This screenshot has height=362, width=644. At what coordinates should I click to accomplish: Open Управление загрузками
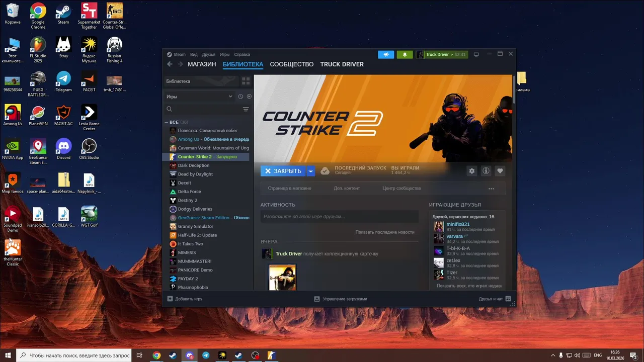(341, 299)
